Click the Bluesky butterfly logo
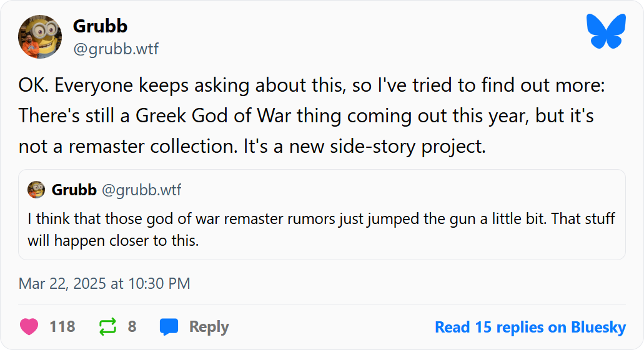The image size is (644, 350). click(x=605, y=32)
